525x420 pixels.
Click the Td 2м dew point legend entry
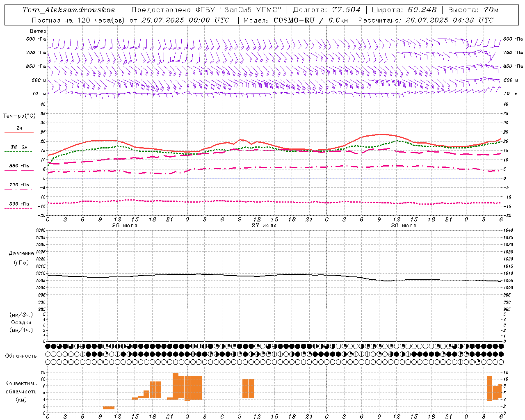19,147
